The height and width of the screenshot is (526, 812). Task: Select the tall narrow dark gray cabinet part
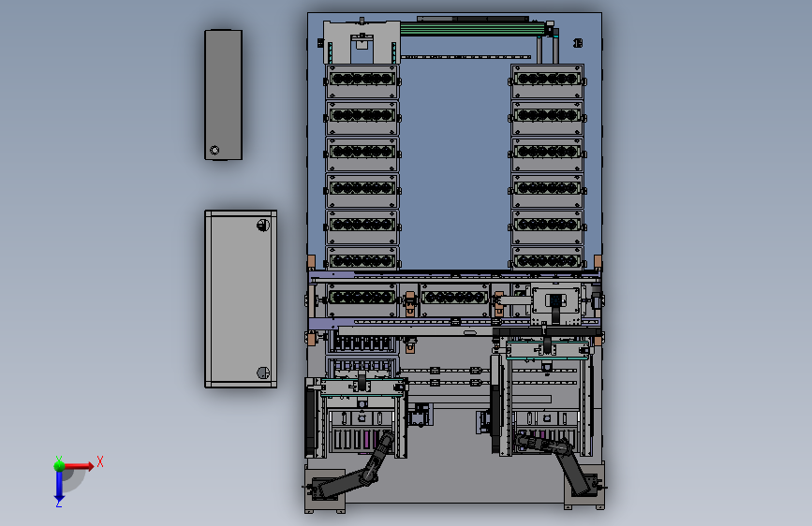[223, 95]
